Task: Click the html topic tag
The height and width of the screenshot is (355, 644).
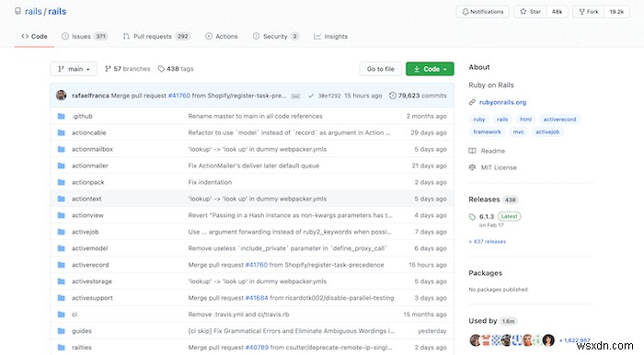Action: click(x=525, y=120)
